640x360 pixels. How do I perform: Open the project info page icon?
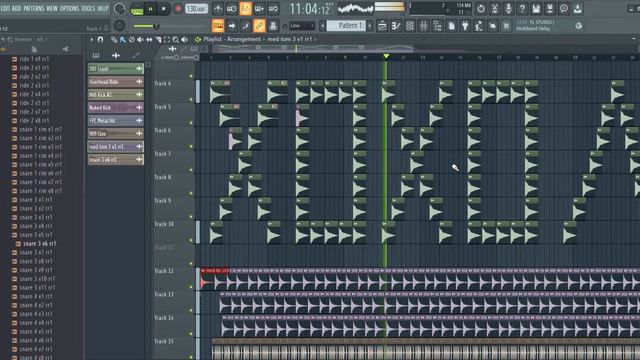click(x=451, y=26)
